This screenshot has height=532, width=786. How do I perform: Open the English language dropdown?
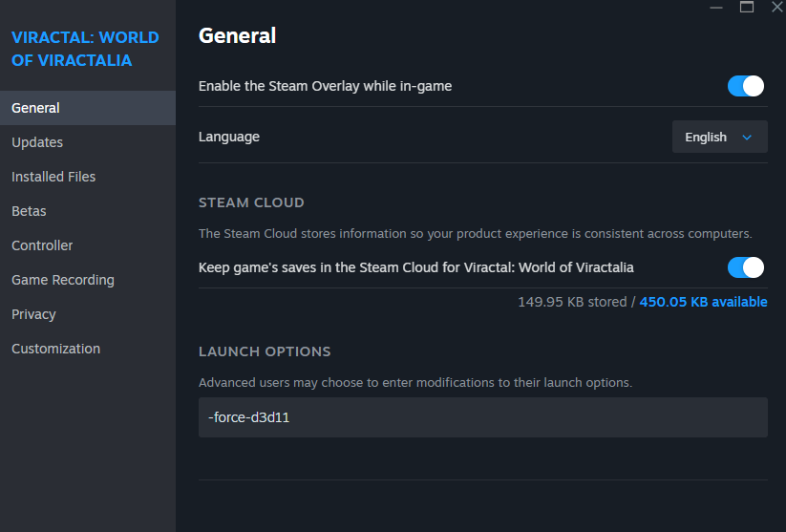(x=719, y=138)
